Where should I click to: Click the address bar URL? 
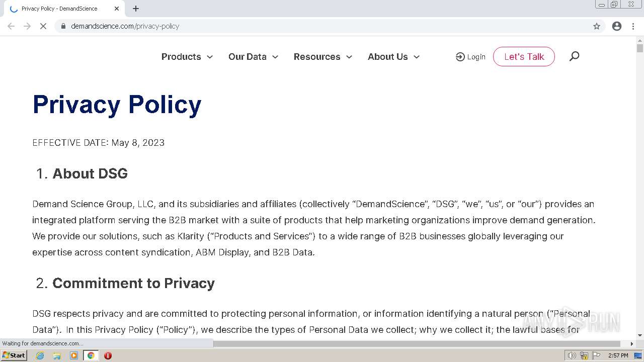(x=125, y=26)
